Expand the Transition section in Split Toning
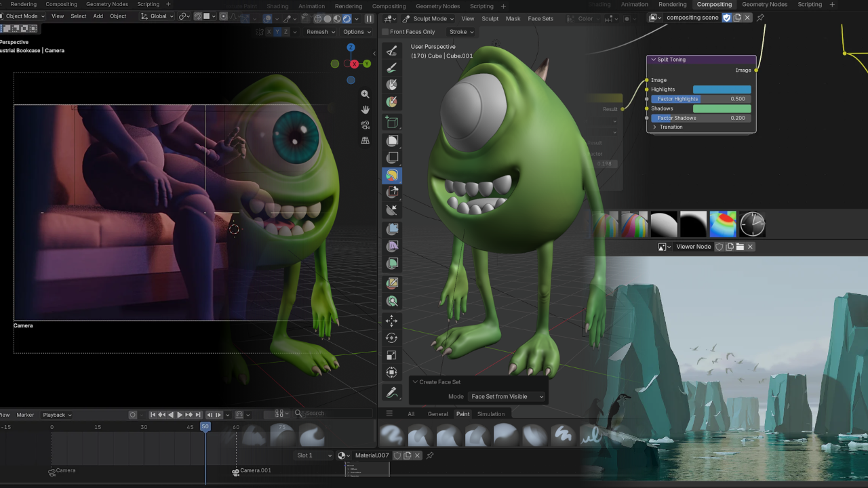The image size is (868, 488). pyautogui.click(x=671, y=127)
